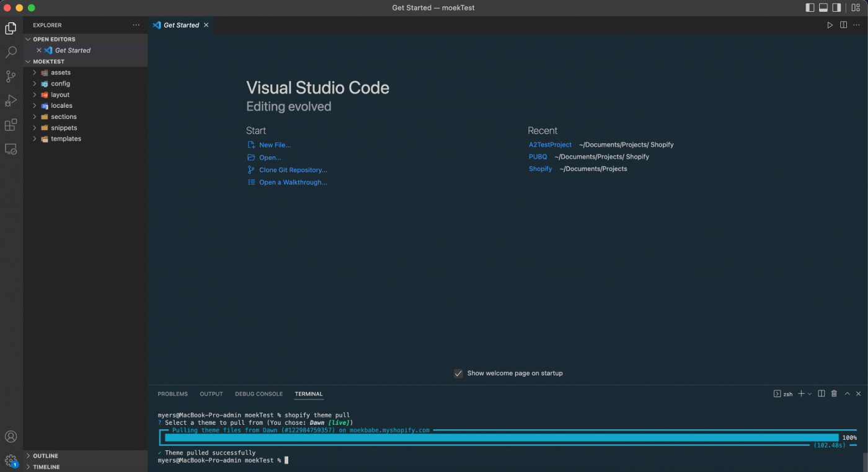868x472 pixels.
Task: Collapse the MOEKTEST folder section
Action: [x=86, y=62]
